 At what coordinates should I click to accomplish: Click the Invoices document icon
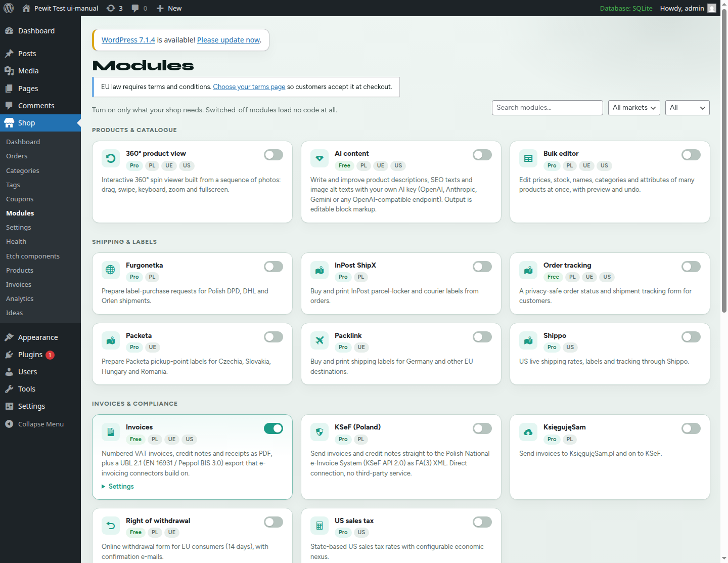coord(111,432)
